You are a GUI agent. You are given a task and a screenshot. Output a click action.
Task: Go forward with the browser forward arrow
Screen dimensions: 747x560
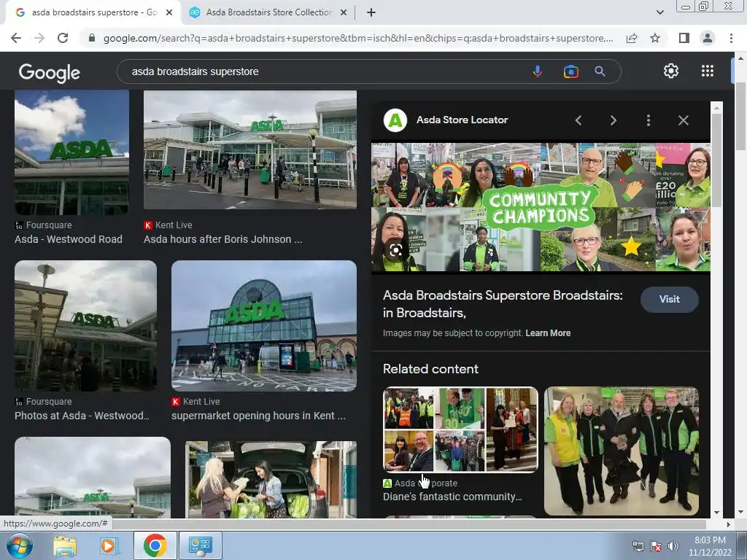(39, 38)
